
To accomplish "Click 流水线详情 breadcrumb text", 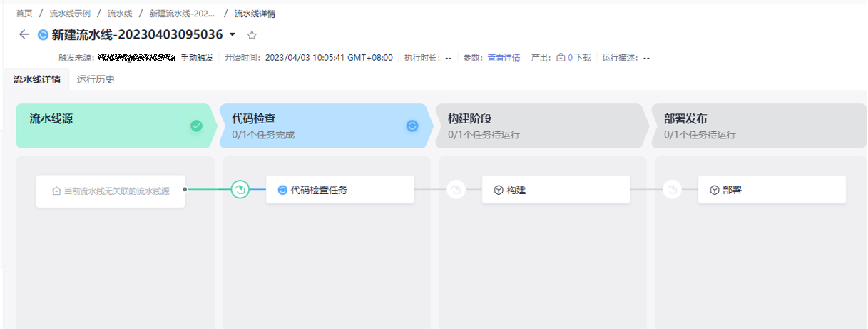I will 255,14.
